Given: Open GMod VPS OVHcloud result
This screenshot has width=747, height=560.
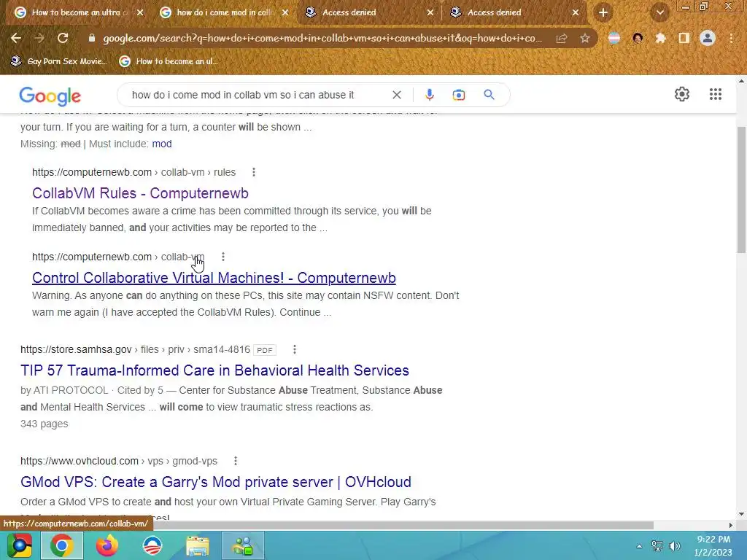Looking at the screenshot, I should pos(216,482).
